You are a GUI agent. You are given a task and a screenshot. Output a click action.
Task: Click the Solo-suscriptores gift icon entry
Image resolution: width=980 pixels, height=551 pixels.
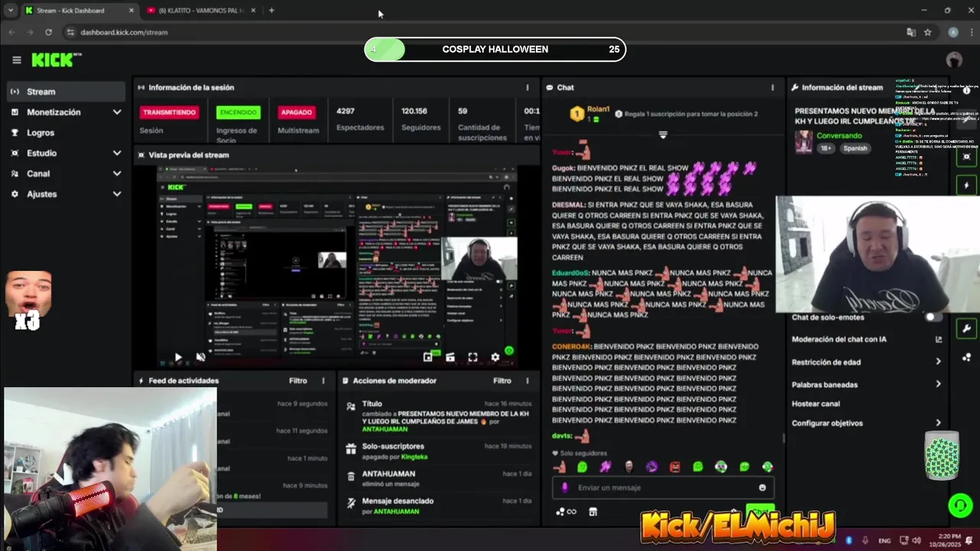pos(351,449)
